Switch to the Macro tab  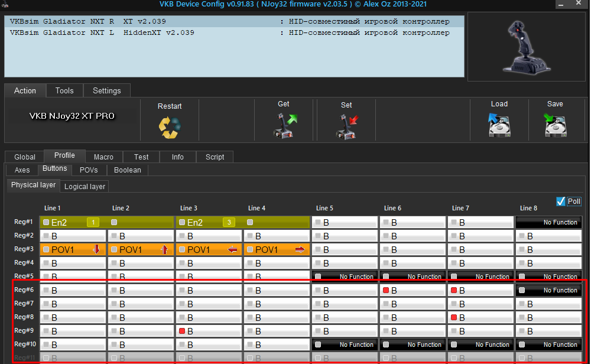(103, 157)
